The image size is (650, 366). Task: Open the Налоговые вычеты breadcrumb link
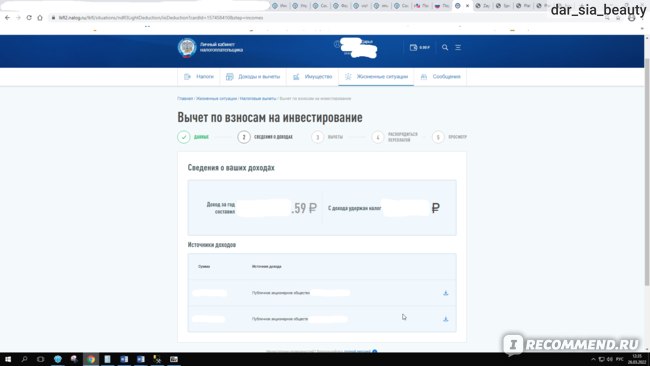point(258,99)
